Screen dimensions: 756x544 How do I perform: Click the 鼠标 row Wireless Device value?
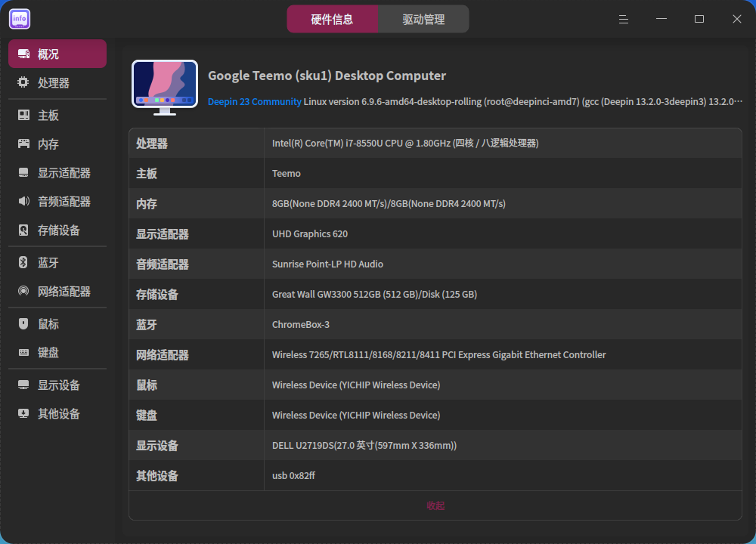coord(356,385)
